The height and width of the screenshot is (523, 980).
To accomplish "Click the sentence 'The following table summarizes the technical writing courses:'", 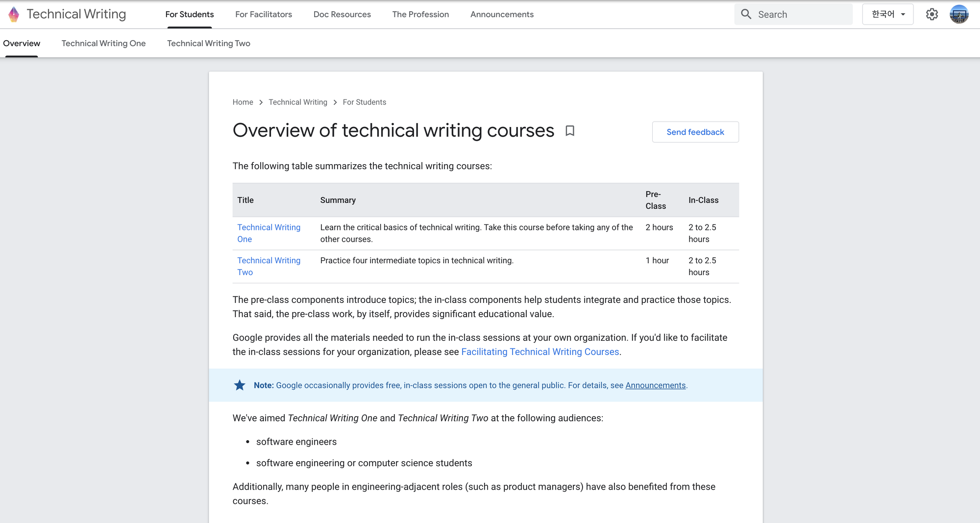I will pos(362,166).
